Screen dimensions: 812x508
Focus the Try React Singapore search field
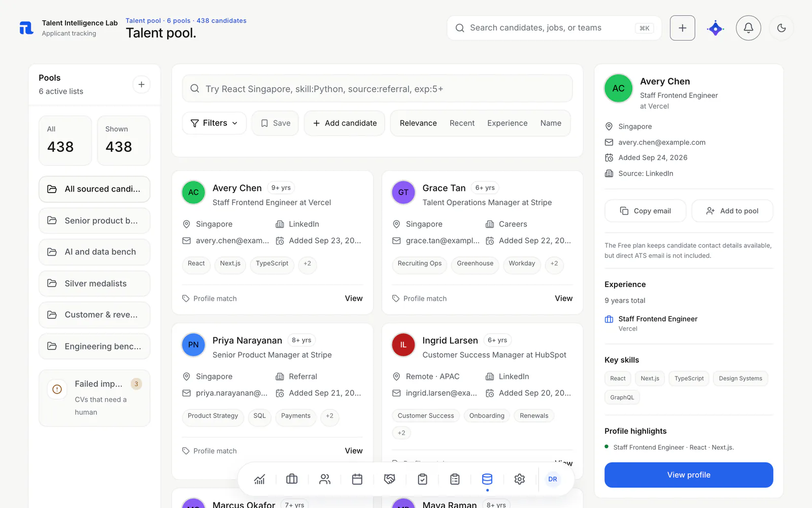click(377, 89)
